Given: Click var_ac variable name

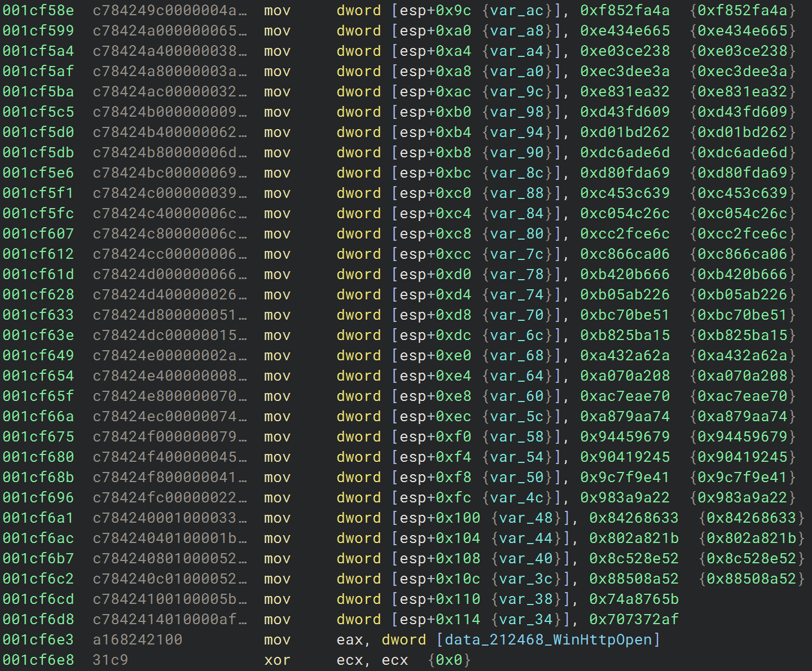Looking at the screenshot, I should [517, 10].
